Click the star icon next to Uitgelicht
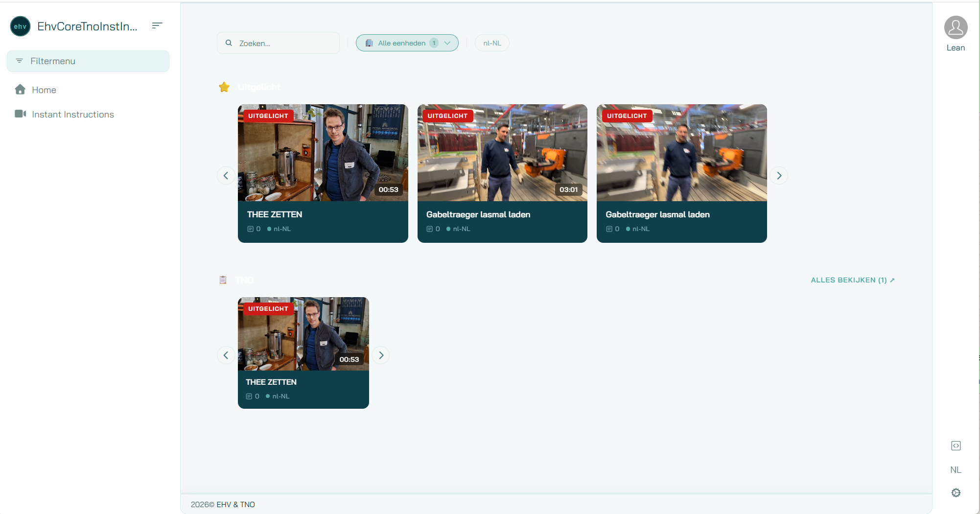This screenshot has width=980, height=514. 224,87
